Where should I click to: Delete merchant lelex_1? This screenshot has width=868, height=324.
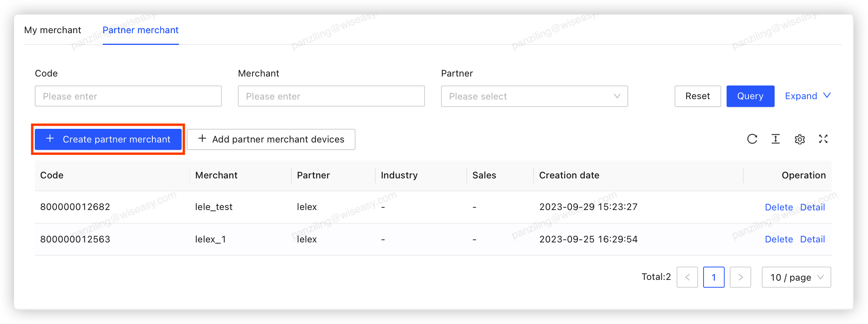point(779,239)
